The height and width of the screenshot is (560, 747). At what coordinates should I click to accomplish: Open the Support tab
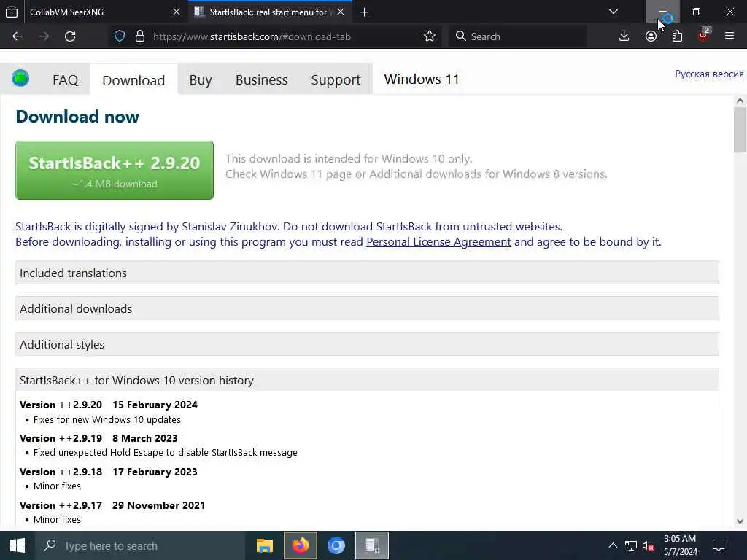pyautogui.click(x=336, y=79)
